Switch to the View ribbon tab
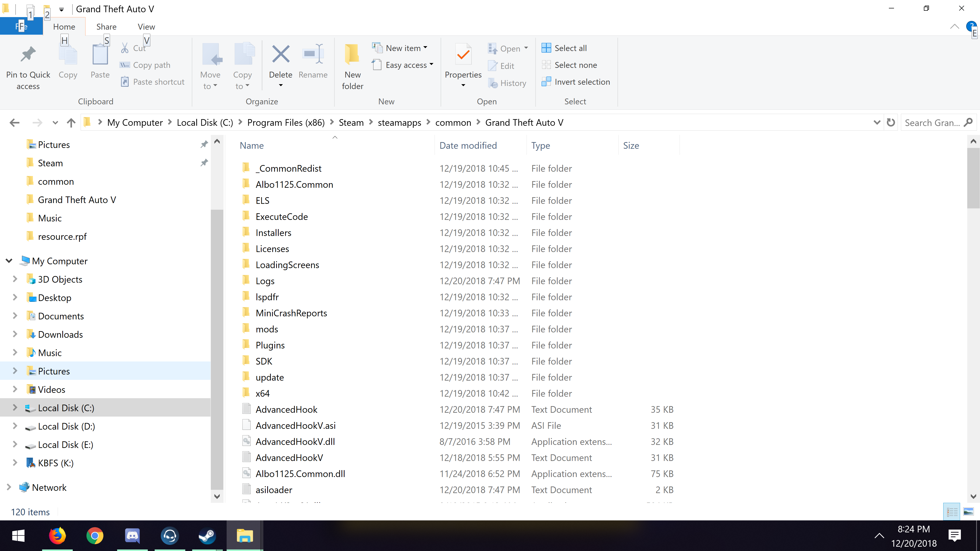Screen dimensions: 980x551 [x=146, y=27]
